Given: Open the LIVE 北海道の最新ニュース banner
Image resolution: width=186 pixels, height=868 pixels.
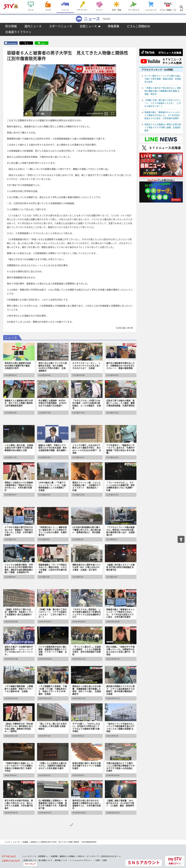Looking at the screenshot, I should coord(161,165).
